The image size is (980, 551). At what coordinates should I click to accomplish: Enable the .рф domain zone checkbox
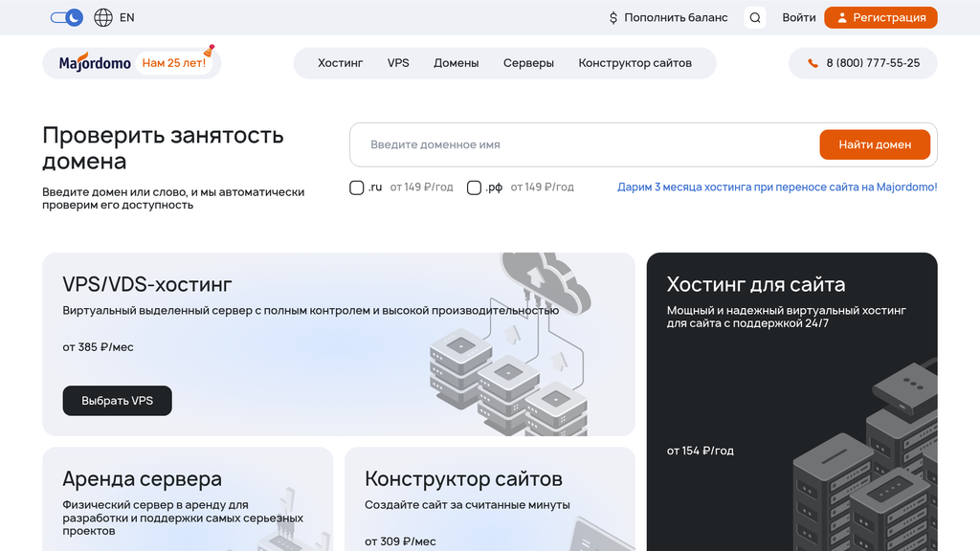coord(474,187)
